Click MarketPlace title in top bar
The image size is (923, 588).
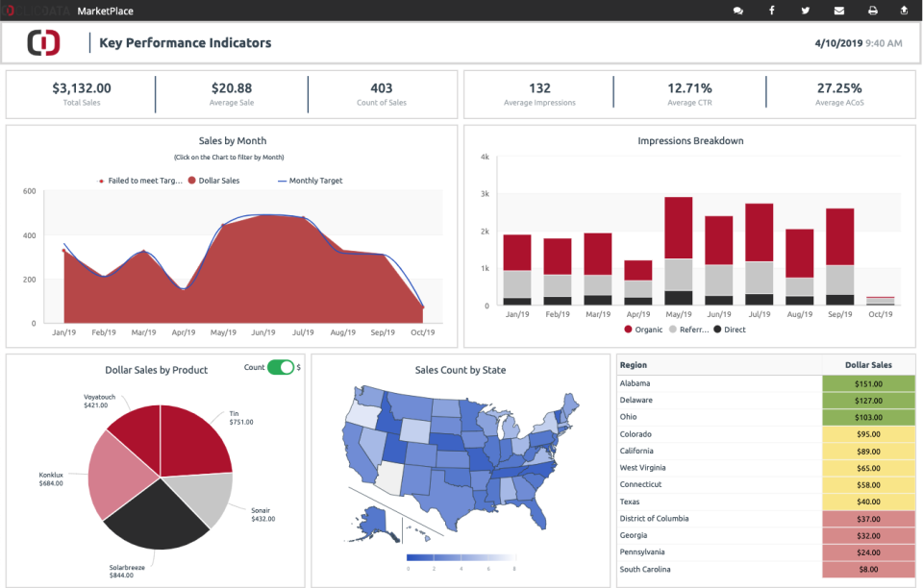tap(106, 11)
